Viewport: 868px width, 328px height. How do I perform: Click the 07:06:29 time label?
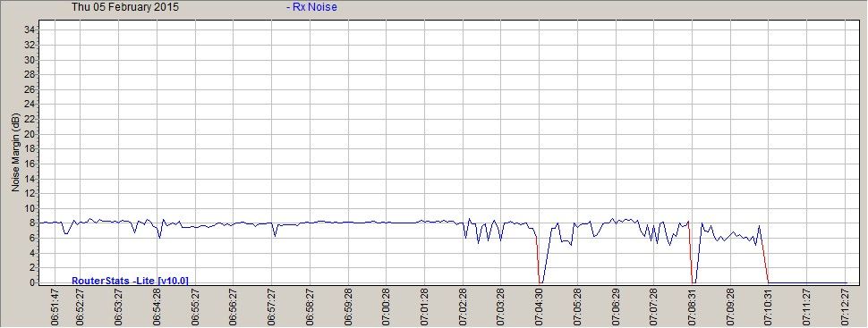pyautogui.click(x=617, y=306)
